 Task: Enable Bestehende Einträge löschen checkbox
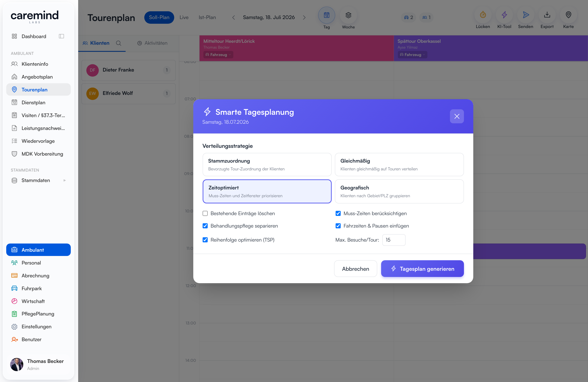coord(205,213)
